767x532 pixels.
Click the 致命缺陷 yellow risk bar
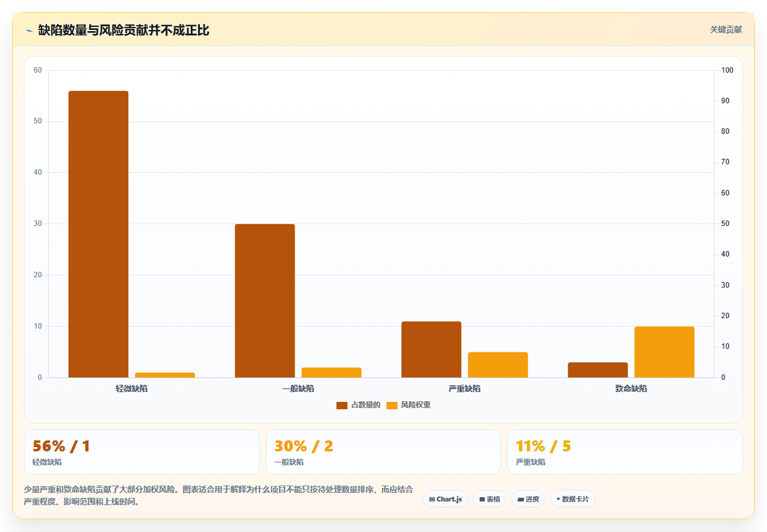point(664,352)
